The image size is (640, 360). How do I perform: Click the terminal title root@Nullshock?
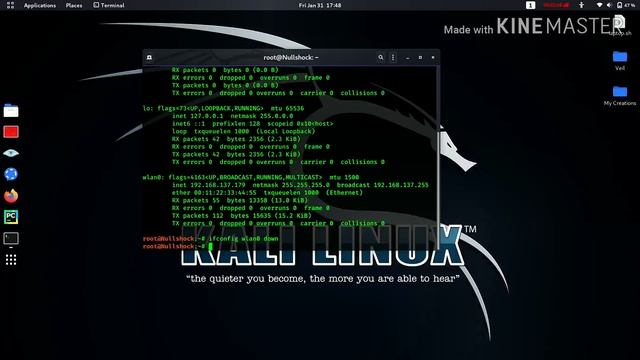(x=291, y=58)
